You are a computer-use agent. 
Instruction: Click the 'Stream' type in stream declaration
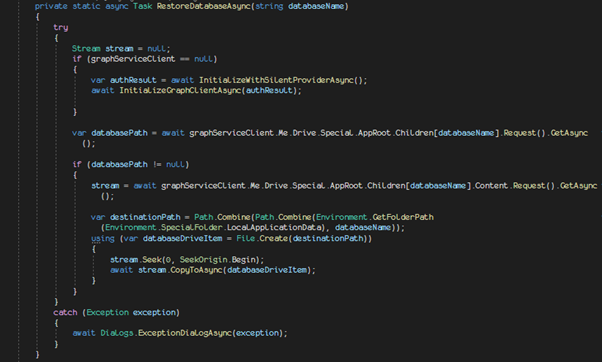pos(86,49)
